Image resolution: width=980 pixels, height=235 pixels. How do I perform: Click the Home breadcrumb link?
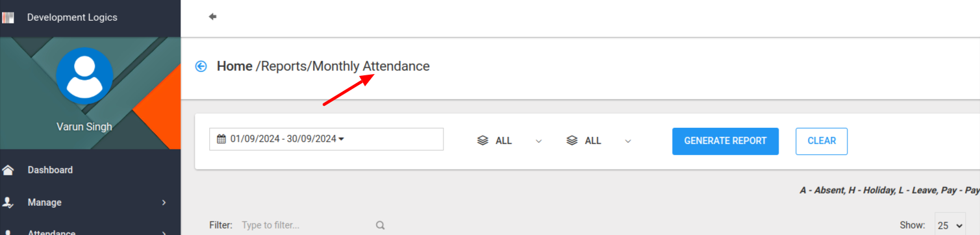[x=234, y=66]
